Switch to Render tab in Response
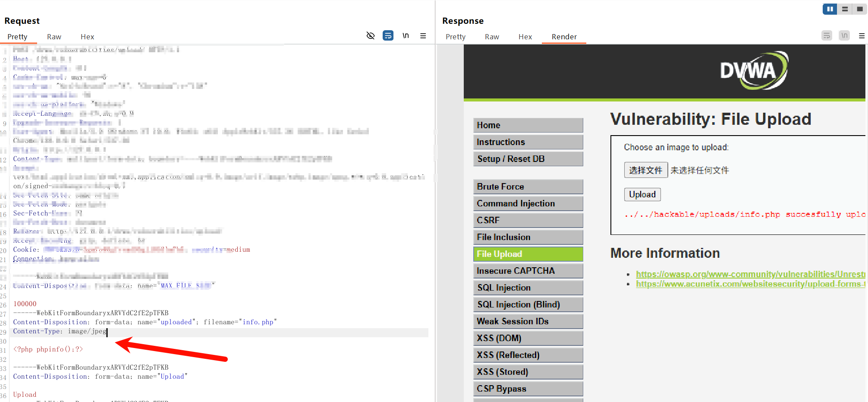868x402 pixels. [564, 37]
